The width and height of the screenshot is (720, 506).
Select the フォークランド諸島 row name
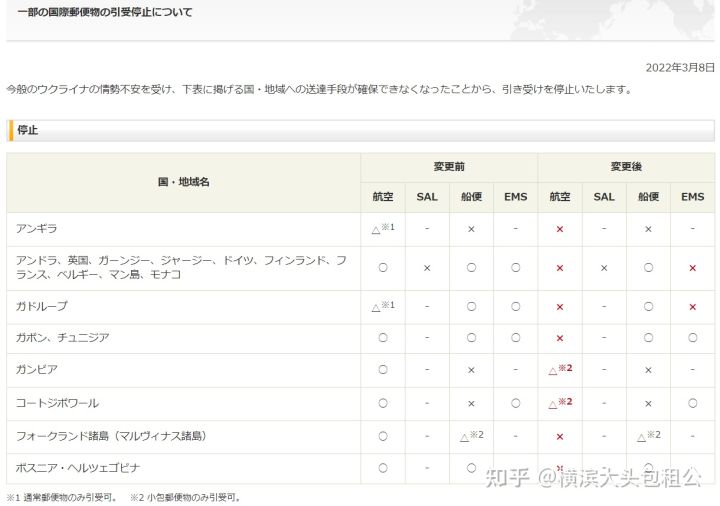[x=111, y=436]
